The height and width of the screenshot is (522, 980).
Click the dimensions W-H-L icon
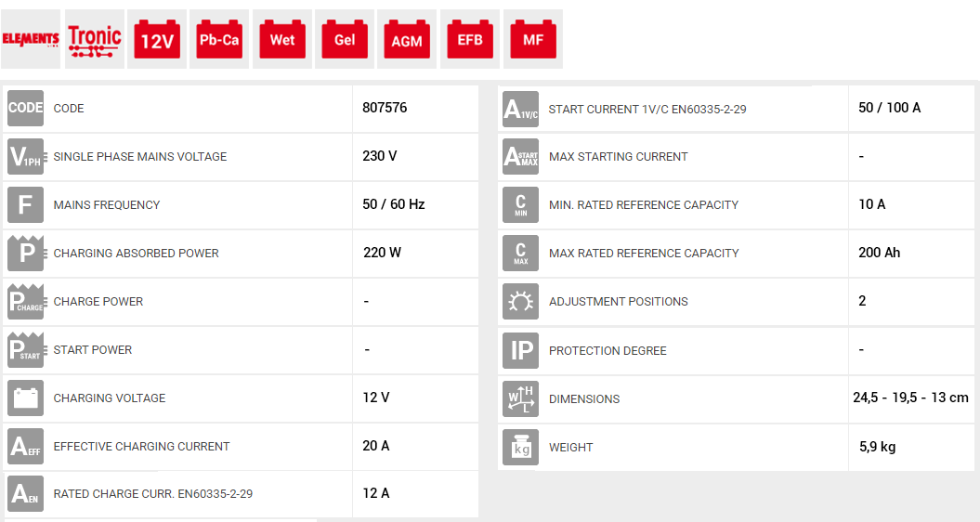click(x=520, y=398)
